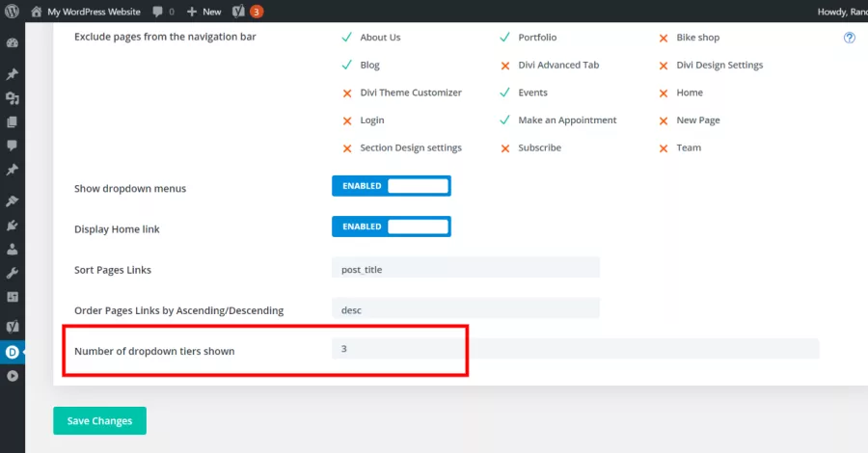Open the help question mark icon

tap(849, 38)
